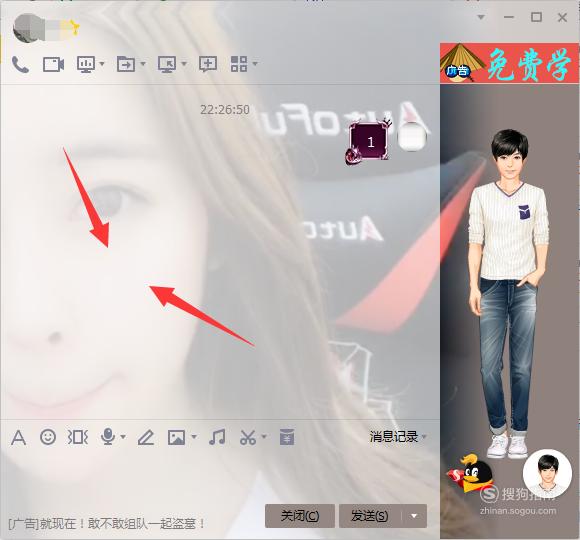
Task: Minimize the chat window
Action: 509,17
